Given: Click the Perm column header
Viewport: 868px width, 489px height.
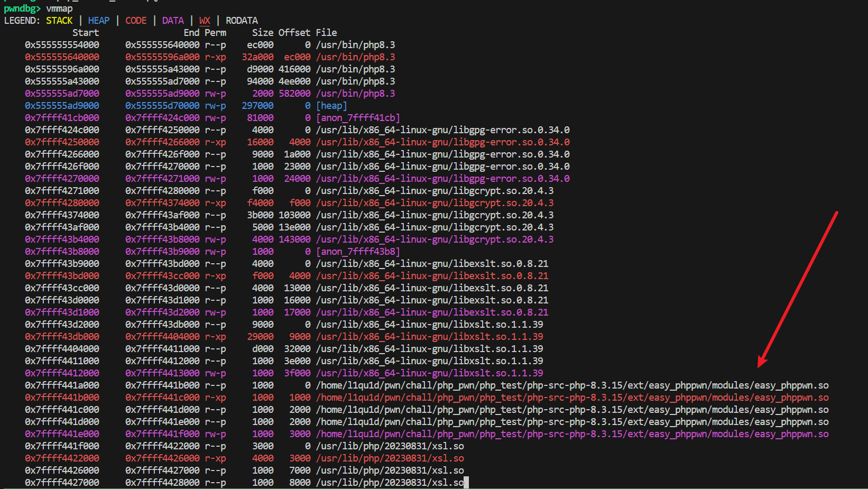Looking at the screenshot, I should click(x=215, y=33).
